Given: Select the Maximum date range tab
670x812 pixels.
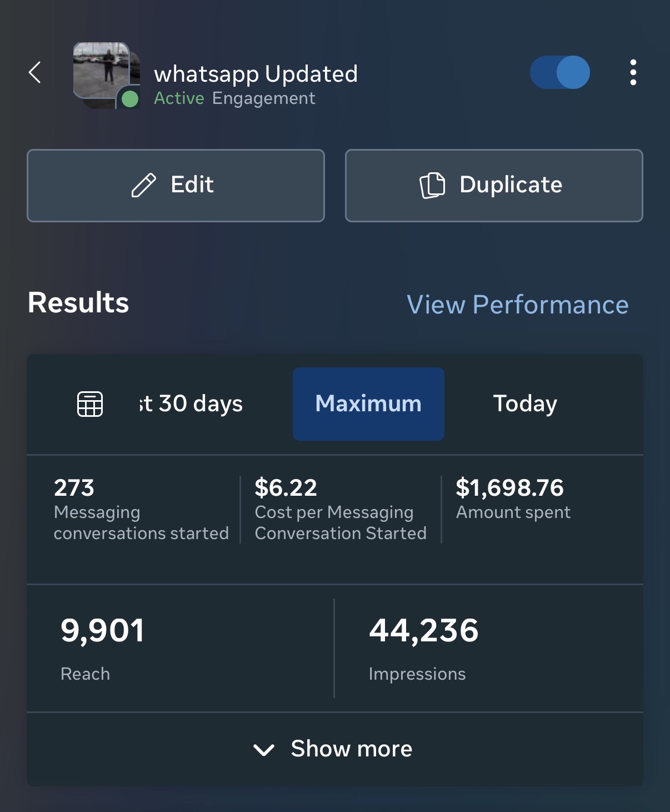Looking at the screenshot, I should [368, 403].
